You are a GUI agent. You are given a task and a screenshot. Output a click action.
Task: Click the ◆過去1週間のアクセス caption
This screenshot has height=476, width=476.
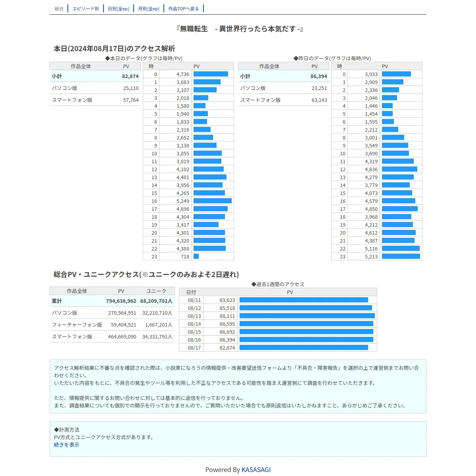coord(278,284)
